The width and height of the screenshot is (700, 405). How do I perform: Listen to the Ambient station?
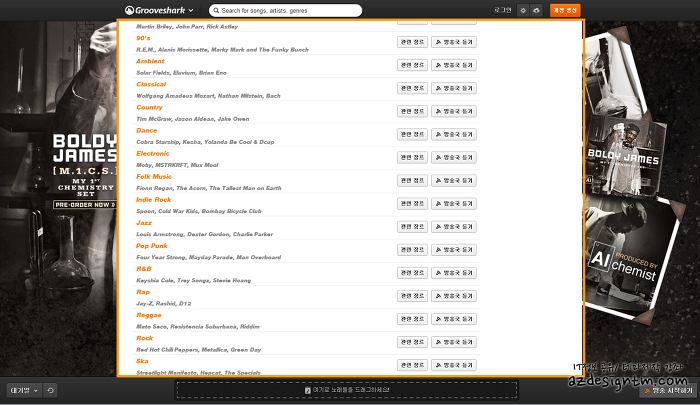[x=454, y=65]
